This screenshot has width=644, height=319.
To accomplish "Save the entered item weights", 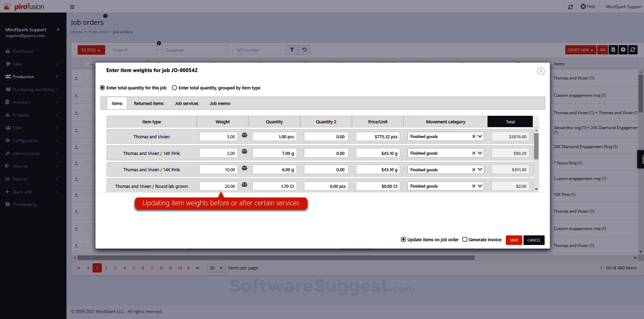I will point(514,240).
